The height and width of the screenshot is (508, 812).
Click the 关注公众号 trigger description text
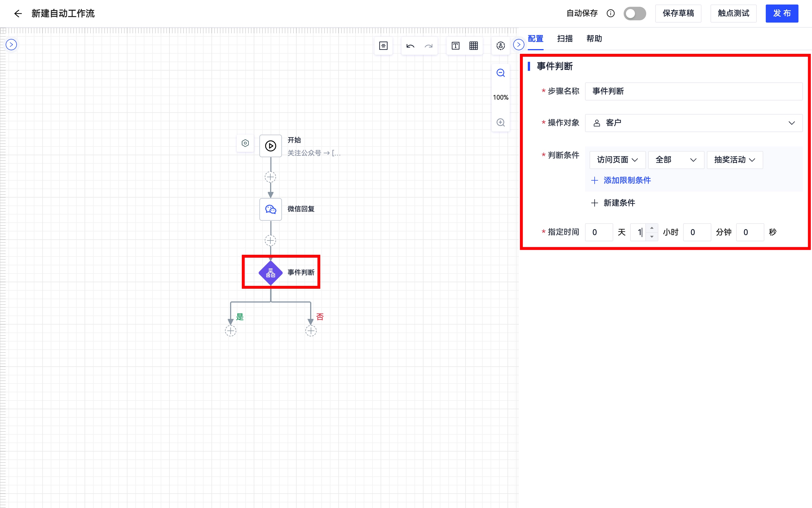point(314,153)
